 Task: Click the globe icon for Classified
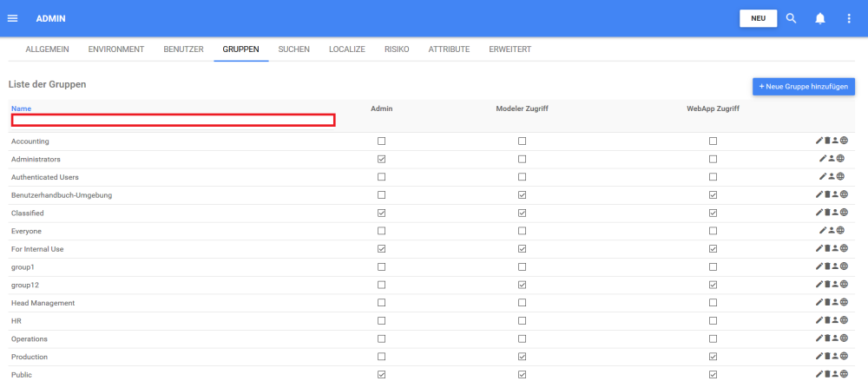(845, 213)
